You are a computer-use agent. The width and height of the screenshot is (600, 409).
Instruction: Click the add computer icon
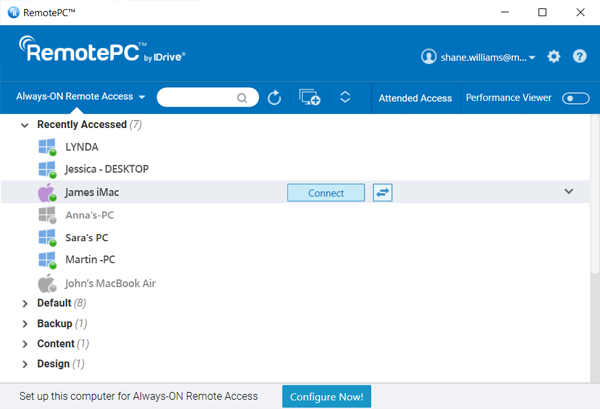(309, 98)
